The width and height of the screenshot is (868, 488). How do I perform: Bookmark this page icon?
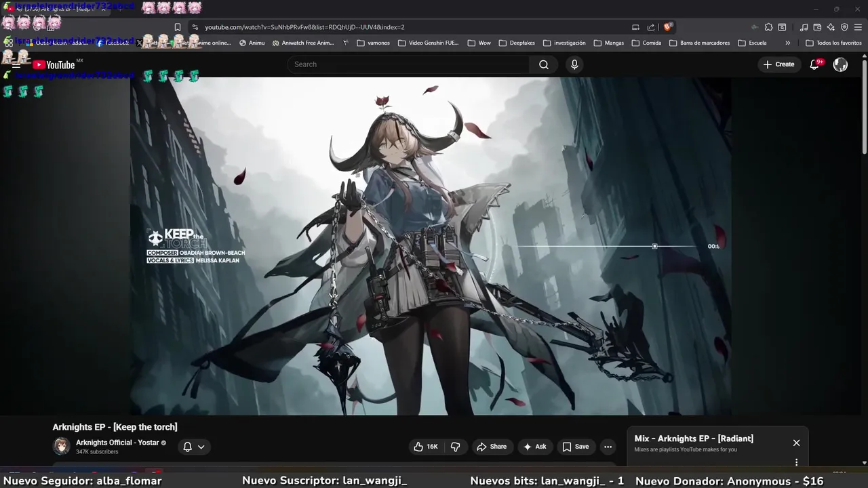click(x=177, y=27)
